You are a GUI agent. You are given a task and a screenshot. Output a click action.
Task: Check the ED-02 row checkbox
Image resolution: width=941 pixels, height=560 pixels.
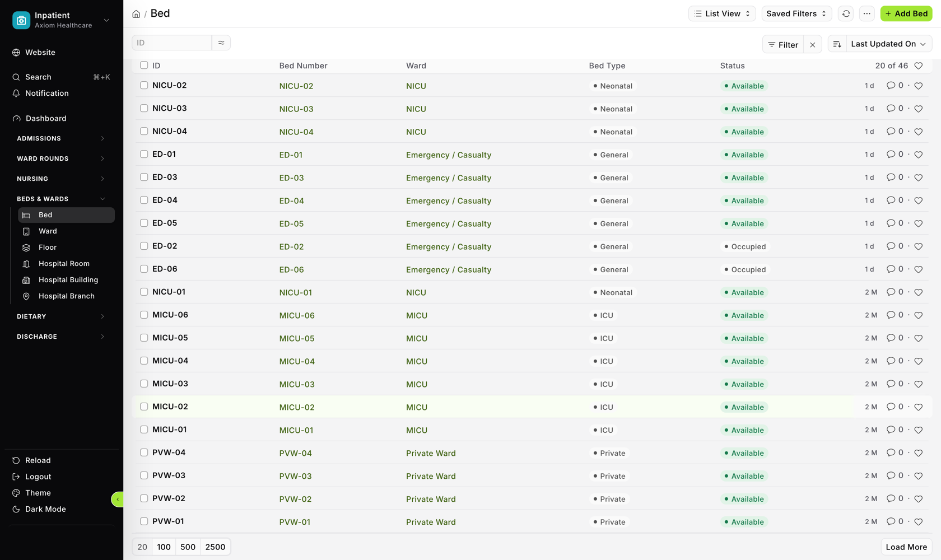tap(144, 246)
